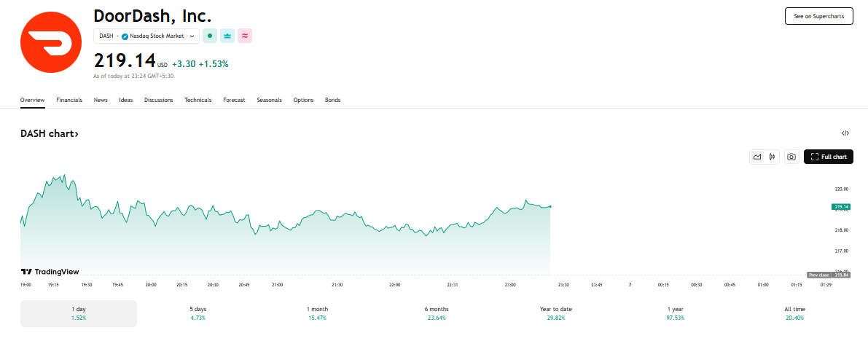Take a chart snapshot with camera icon
This screenshot has width=868, height=341.
coord(791,157)
